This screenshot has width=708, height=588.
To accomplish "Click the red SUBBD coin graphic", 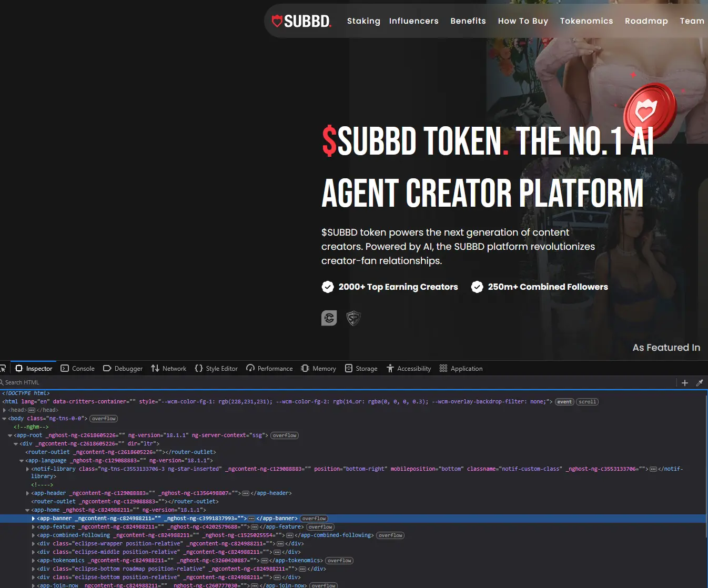I will (x=650, y=110).
